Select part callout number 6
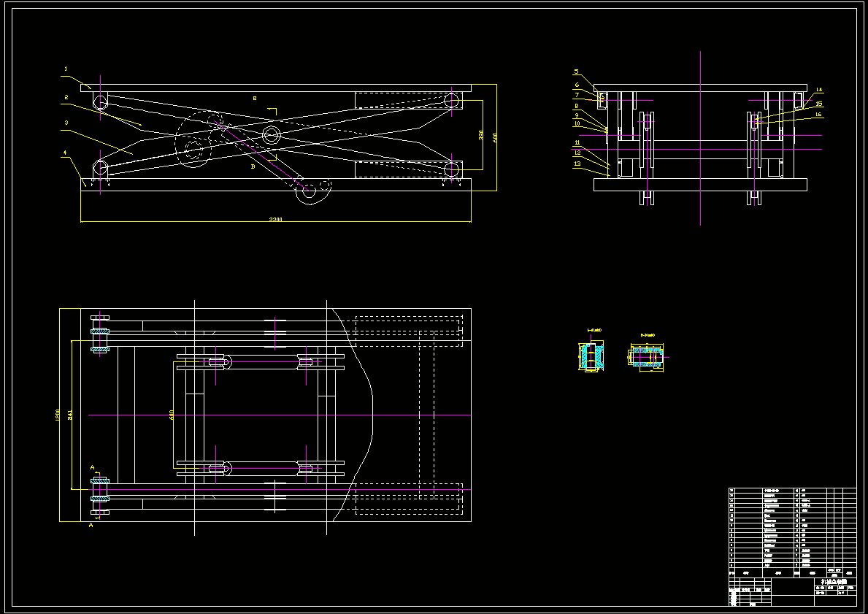The height and width of the screenshot is (614, 868). point(576,85)
